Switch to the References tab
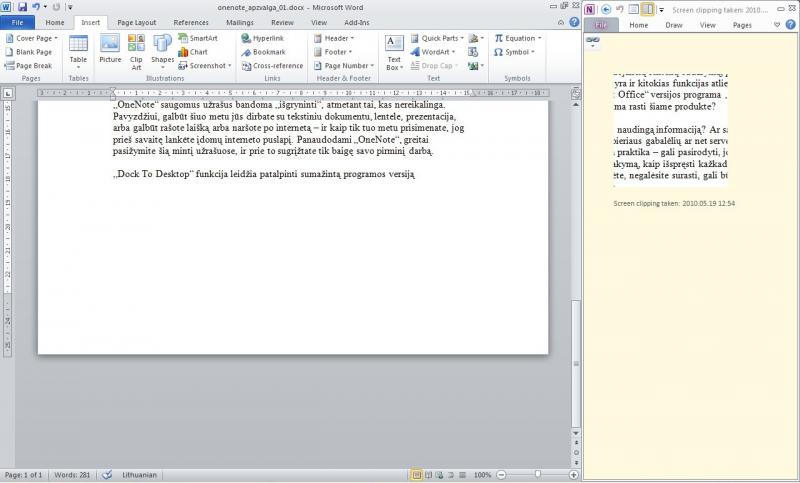The width and height of the screenshot is (800, 483). (191, 22)
